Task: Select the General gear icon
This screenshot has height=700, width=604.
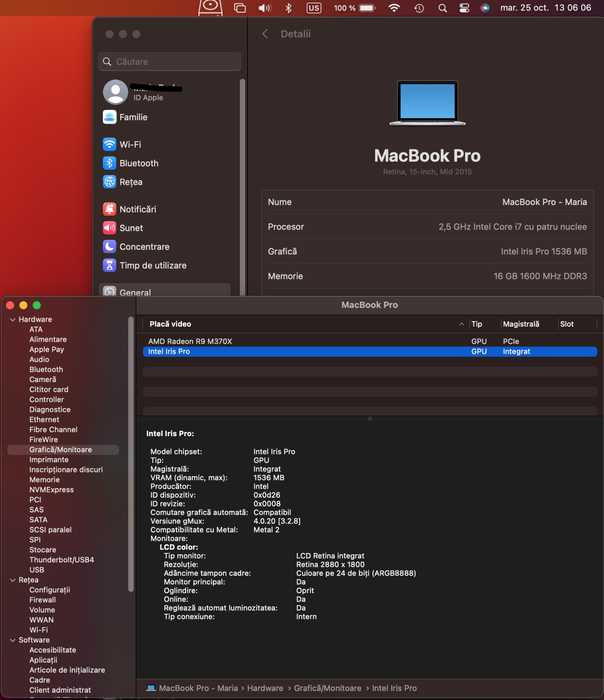Action: click(110, 292)
